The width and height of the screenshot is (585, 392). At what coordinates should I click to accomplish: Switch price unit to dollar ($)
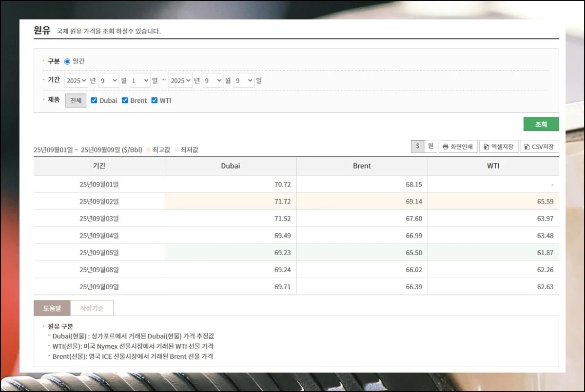417,147
